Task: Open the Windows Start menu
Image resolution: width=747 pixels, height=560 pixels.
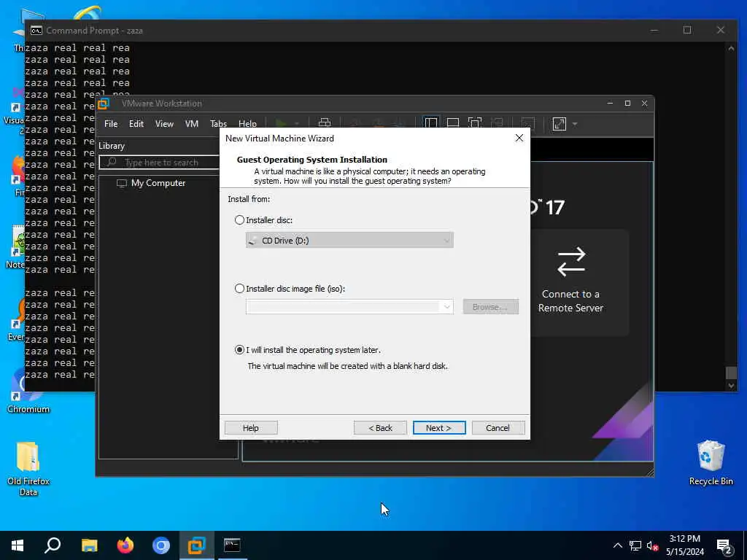Action: (18, 545)
